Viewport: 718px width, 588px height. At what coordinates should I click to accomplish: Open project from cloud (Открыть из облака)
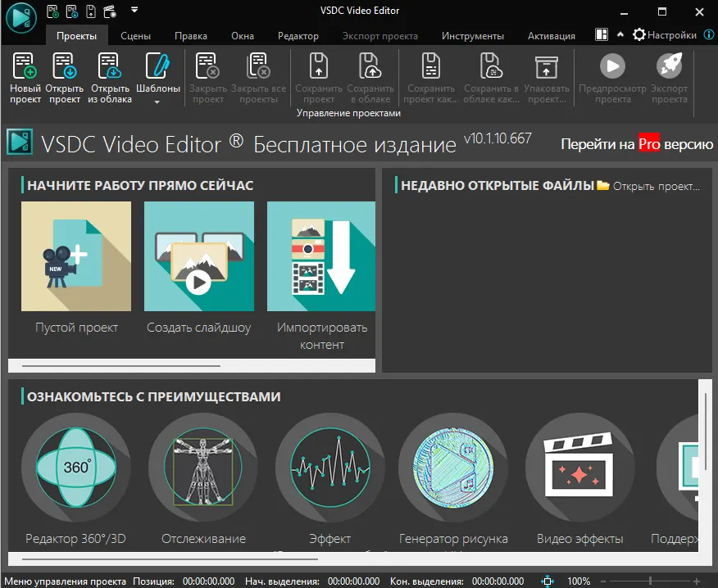pos(110,66)
